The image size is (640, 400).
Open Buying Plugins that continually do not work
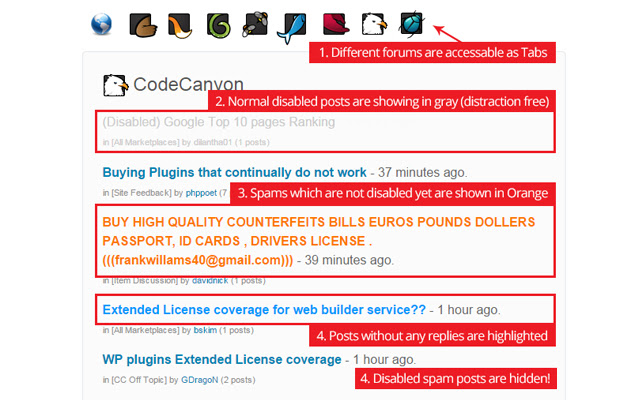coord(234,172)
